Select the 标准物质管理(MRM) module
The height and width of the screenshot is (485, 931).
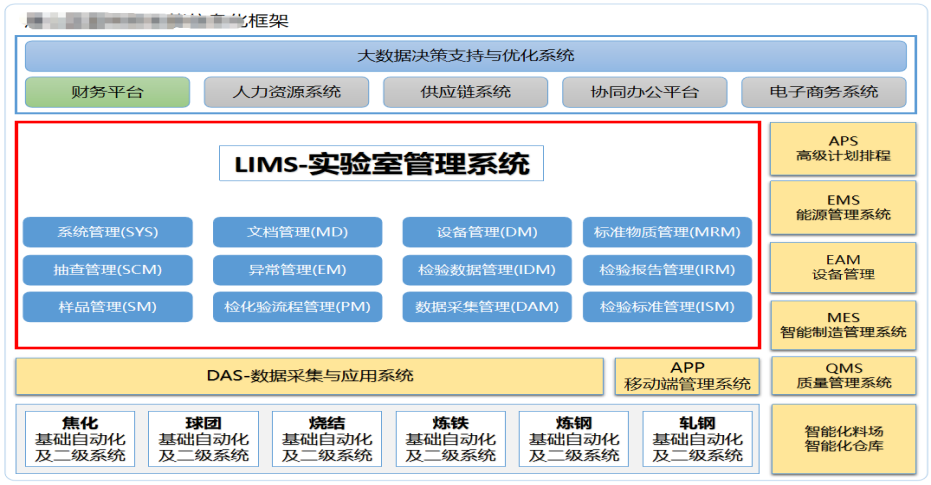point(667,232)
